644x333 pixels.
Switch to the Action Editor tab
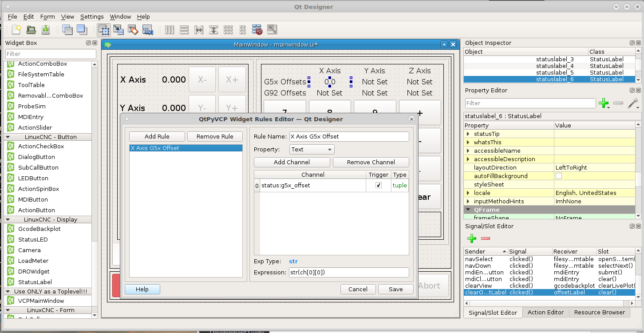[545, 313]
